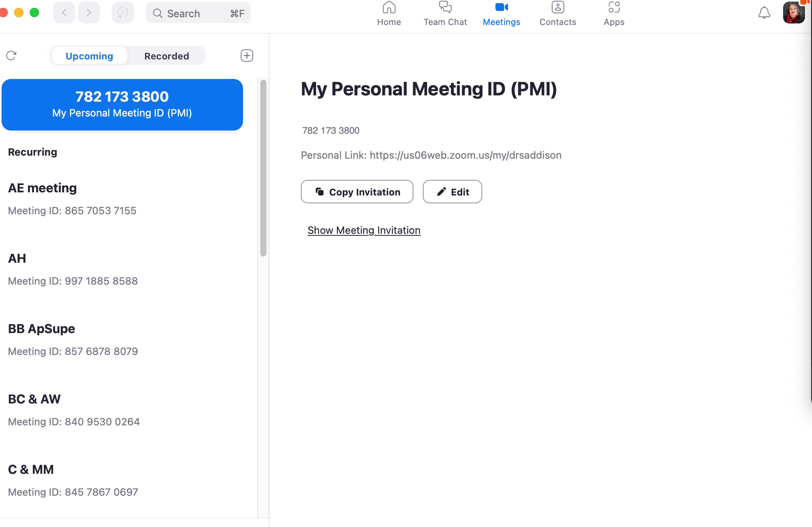The height and width of the screenshot is (527, 812).
Task: Expand Show Meeting Invitation link
Action: point(364,230)
